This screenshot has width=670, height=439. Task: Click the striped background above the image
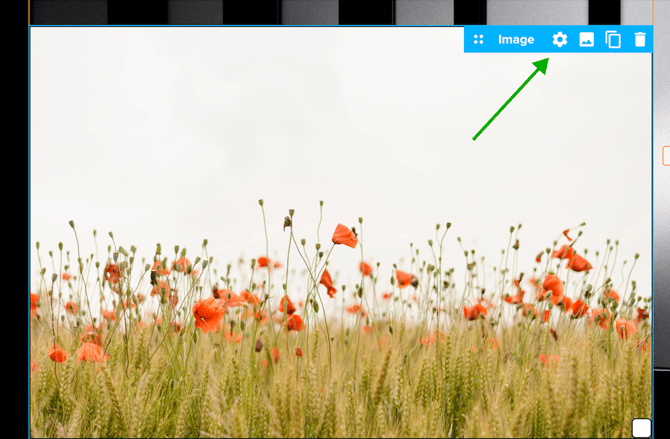pyautogui.click(x=300, y=11)
